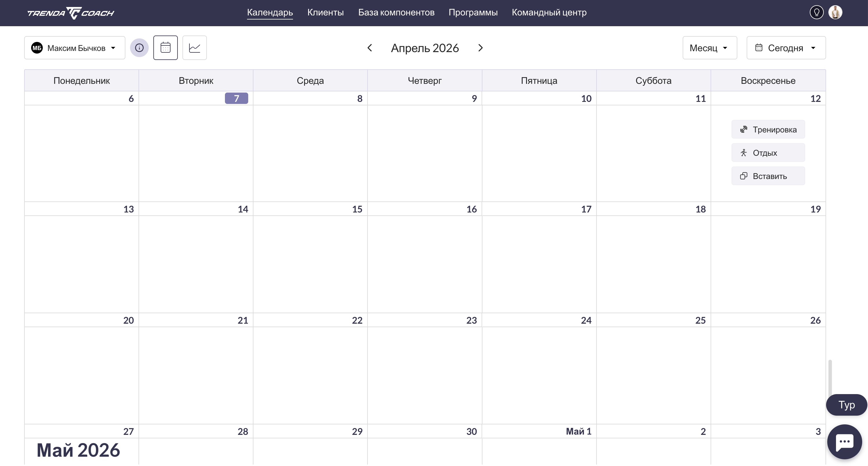Open the support chat bubble
The width and height of the screenshot is (868, 466).
coord(844,442)
